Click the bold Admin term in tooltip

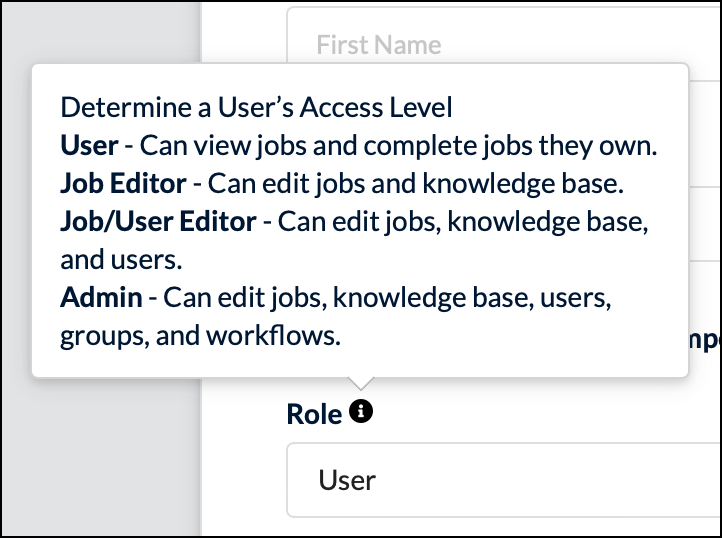(101, 297)
